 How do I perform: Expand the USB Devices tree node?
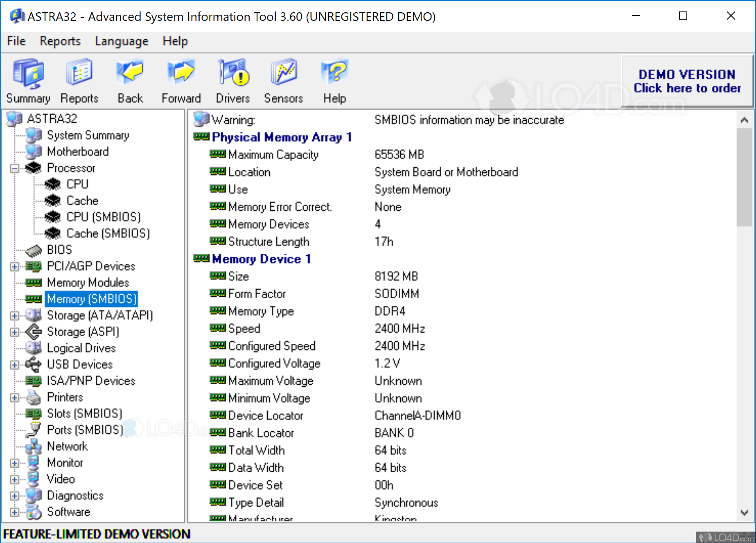15,365
